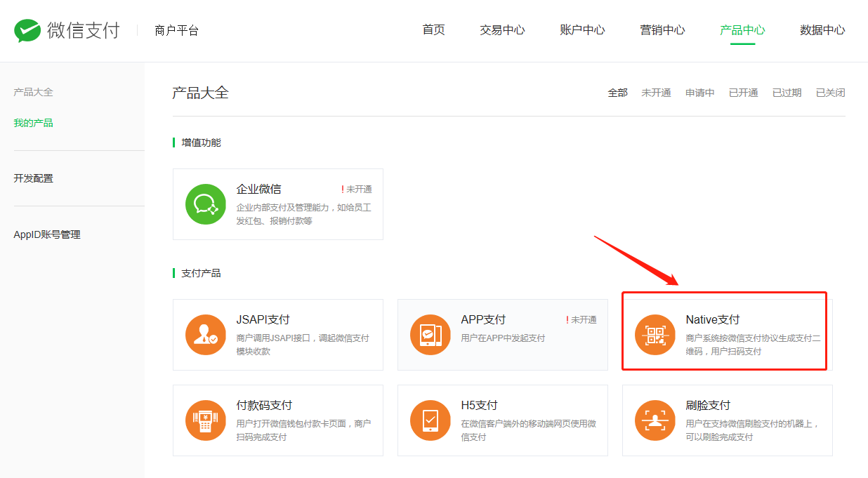Open the 首页 navigation tab
The width and height of the screenshot is (868, 478).
click(433, 30)
